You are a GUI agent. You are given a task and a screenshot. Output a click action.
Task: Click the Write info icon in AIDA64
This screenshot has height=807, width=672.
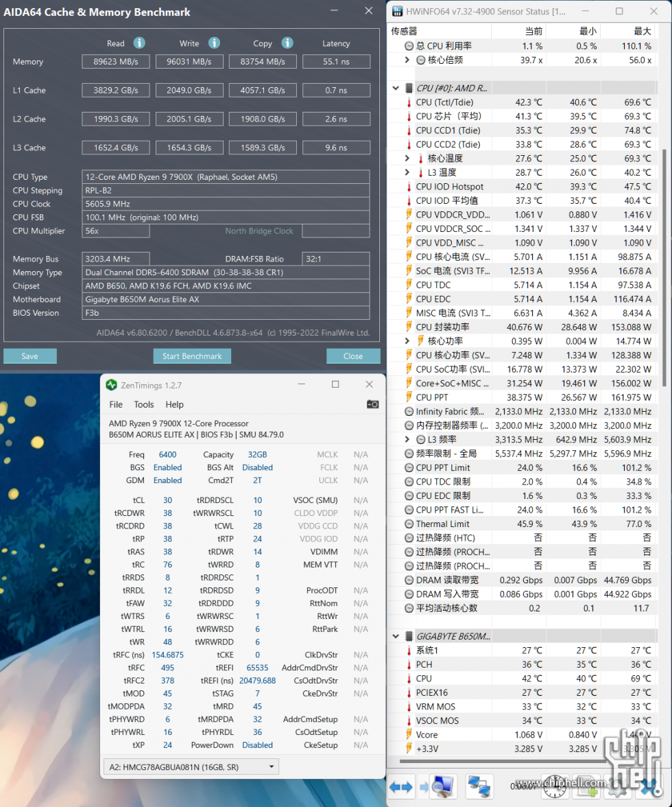point(214,43)
